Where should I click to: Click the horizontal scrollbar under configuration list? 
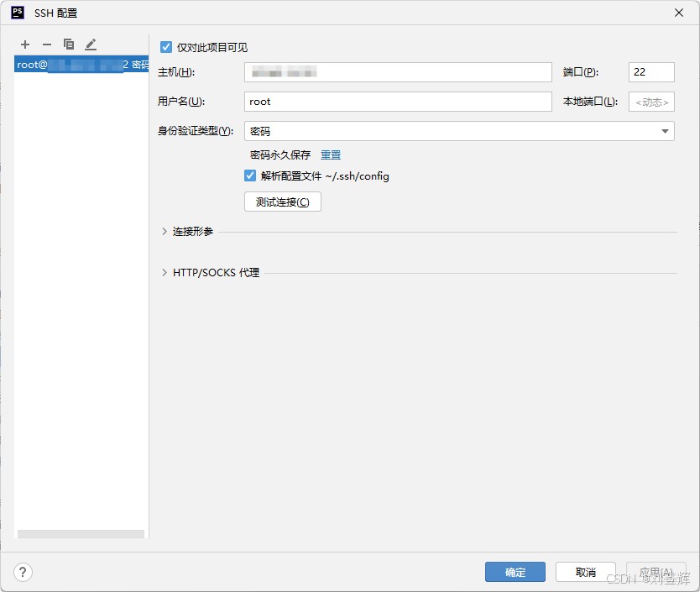click(81, 534)
